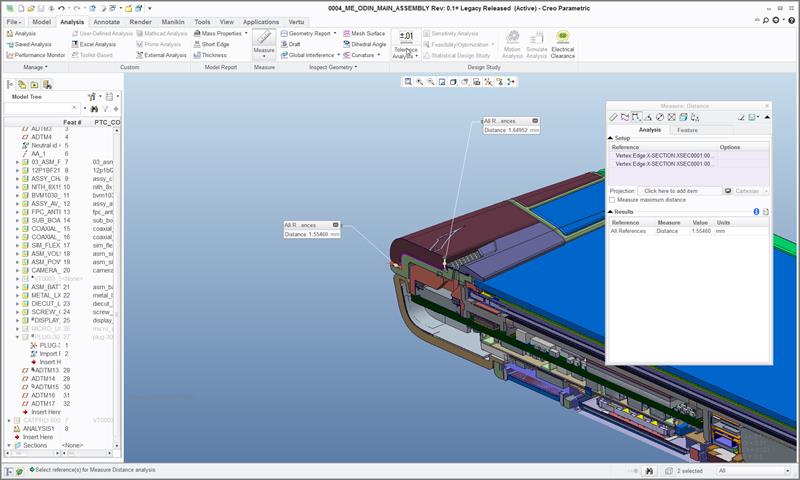The width and height of the screenshot is (800, 480).
Task: Collapse the 1.64952 distance callout panel
Action: [535, 121]
